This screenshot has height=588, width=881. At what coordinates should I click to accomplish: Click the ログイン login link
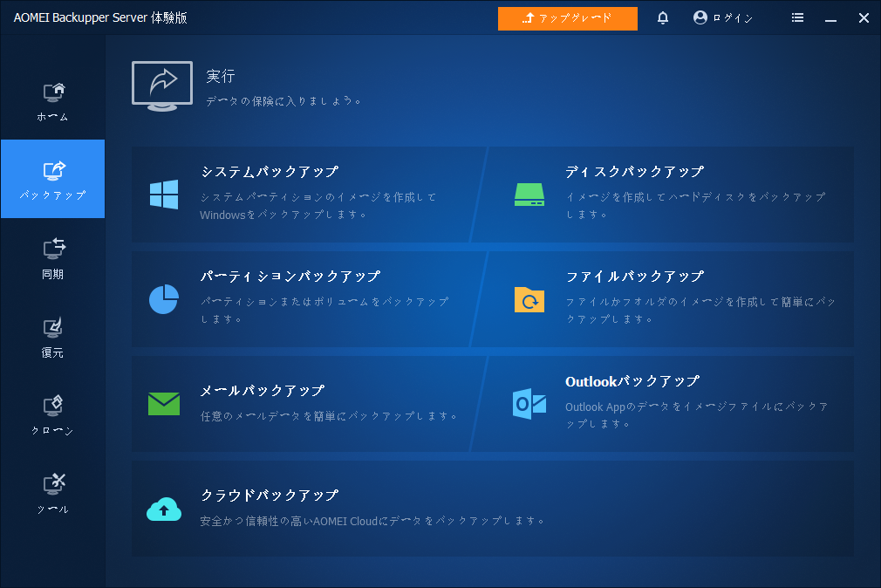733,18
